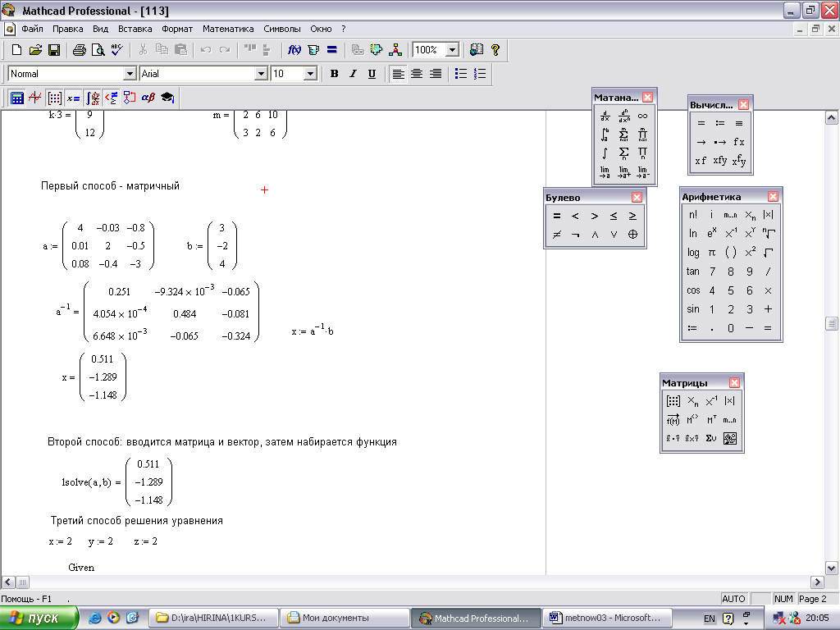Screen dimensions: 840x630
Task: Insert pi constant from Арифметика palette
Action: tap(711, 253)
